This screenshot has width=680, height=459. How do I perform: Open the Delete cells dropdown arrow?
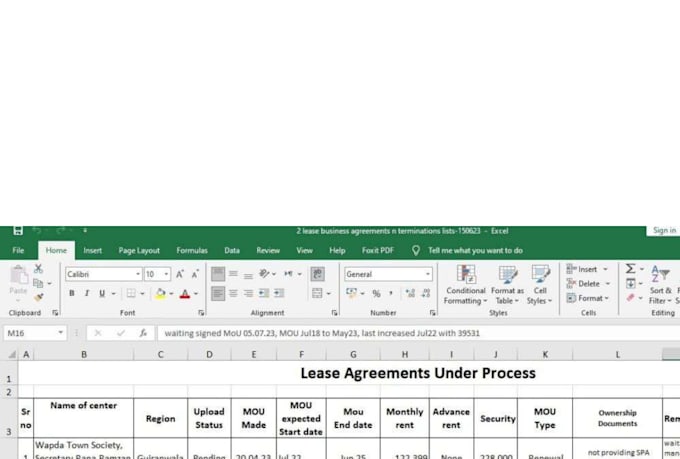coord(608,284)
